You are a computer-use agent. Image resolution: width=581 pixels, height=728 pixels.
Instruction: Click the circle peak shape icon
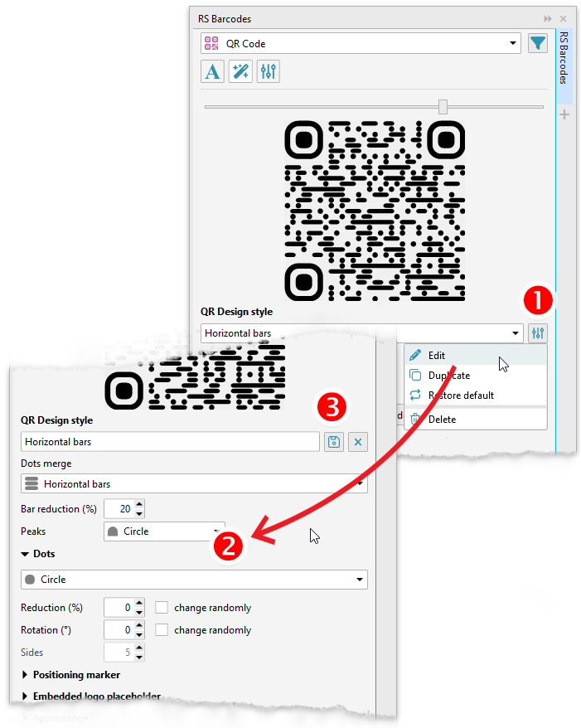pyautogui.click(x=113, y=531)
